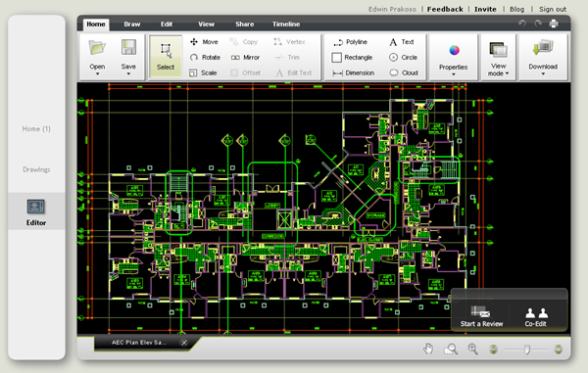
Task: Select the Text tool
Action: pyautogui.click(x=402, y=42)
